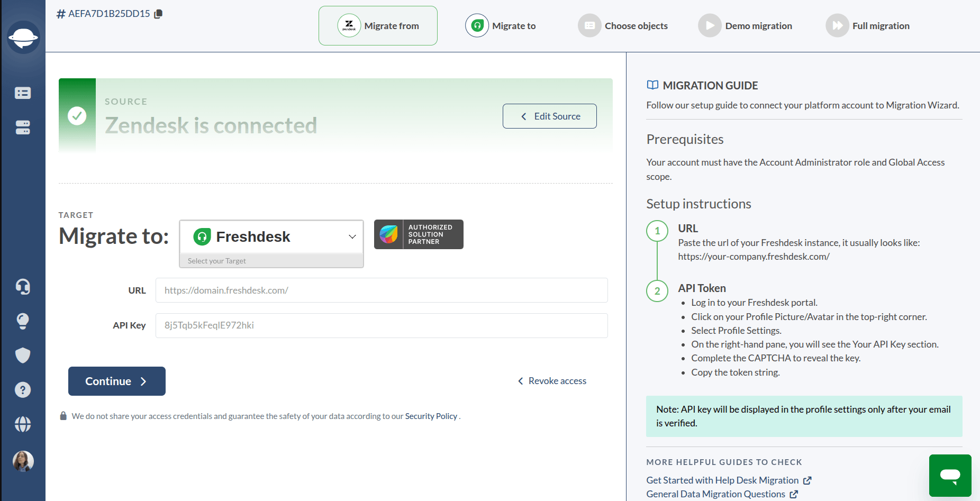Open the support headset icon in sidebar
This screenshot has height=501, width=980.
pyautogui.click(x=23, y=287)
